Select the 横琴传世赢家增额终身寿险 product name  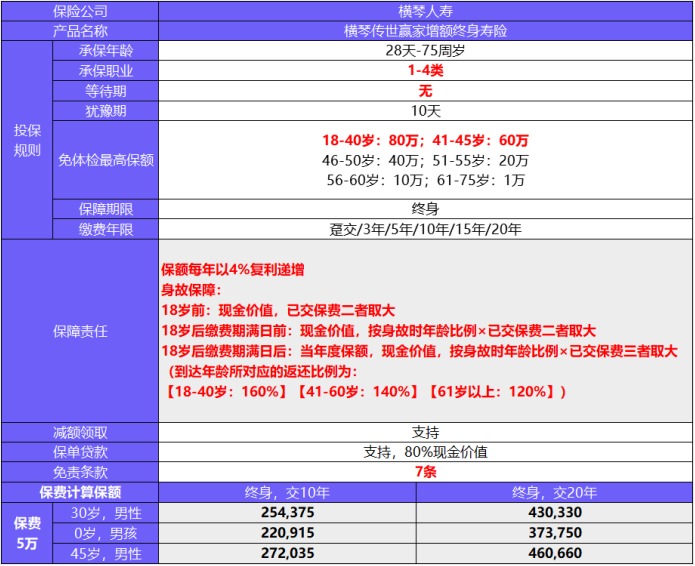pos(425,31)
